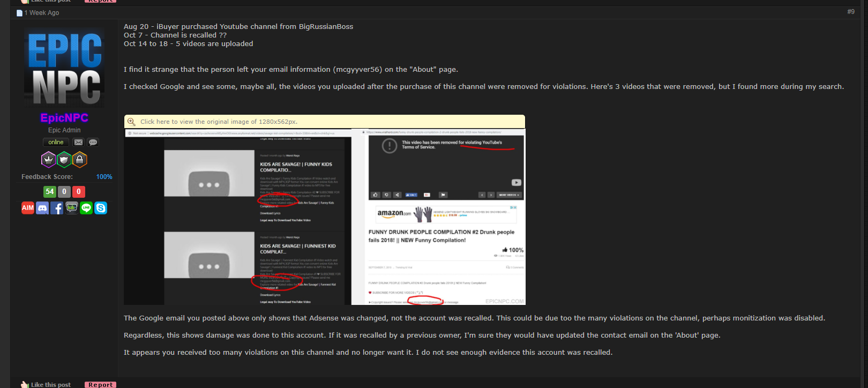Viewport: 868px width, 388px height.
Task: Click line 'Oct 14 to 18 - 5 videos are uploaded'
Action: point(188,43)
